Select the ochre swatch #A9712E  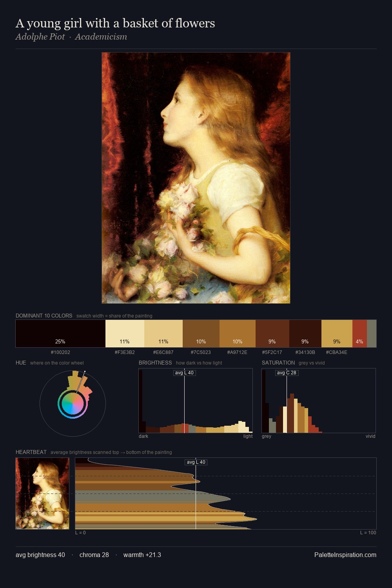point(238,334)
